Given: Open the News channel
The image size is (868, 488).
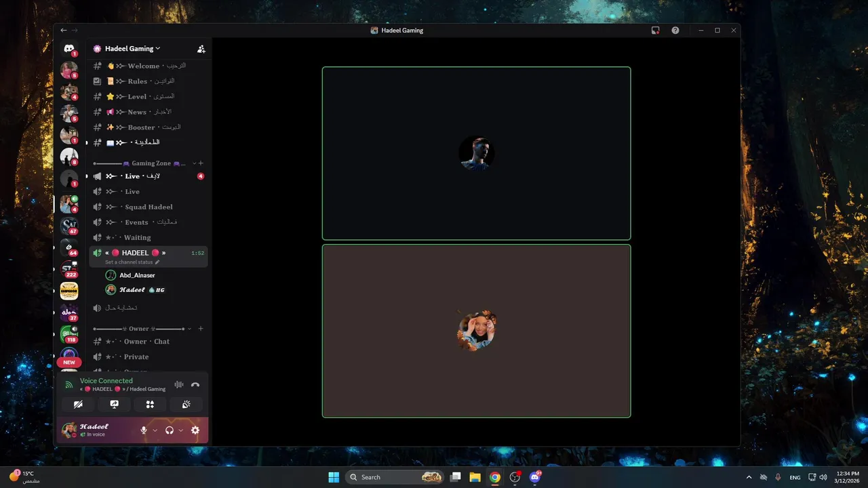Looking at the screenshot, I should (x=149, y=112).
